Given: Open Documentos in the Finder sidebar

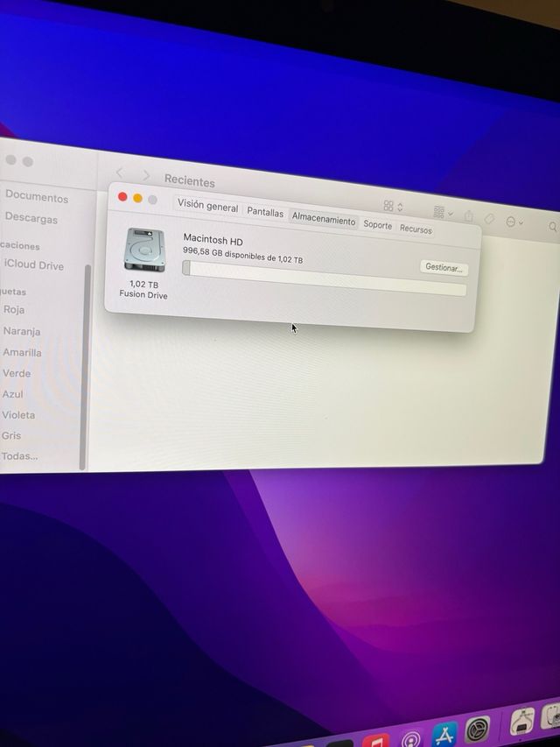Looking at the screenshot, I should pos(37,197).
